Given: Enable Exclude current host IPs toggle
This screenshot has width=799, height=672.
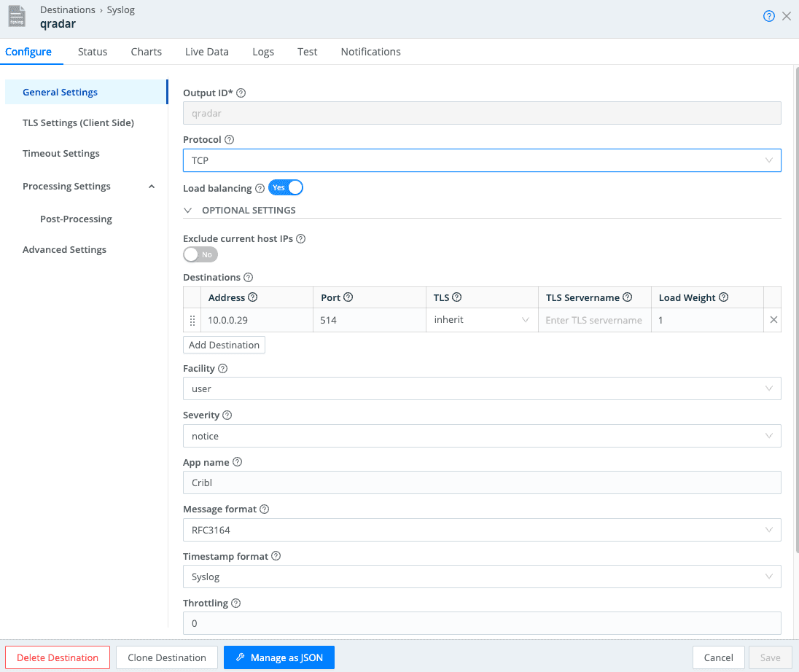Looking at the screenshot, I should tap(200, 254).
